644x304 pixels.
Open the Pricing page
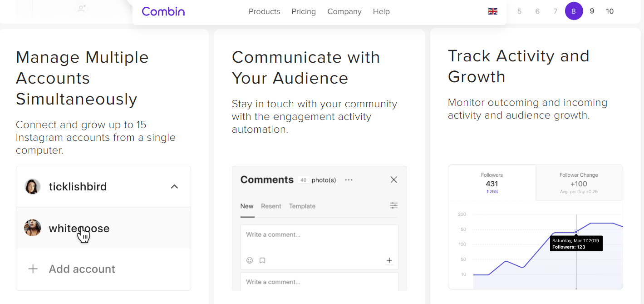[x=304, y=11]
